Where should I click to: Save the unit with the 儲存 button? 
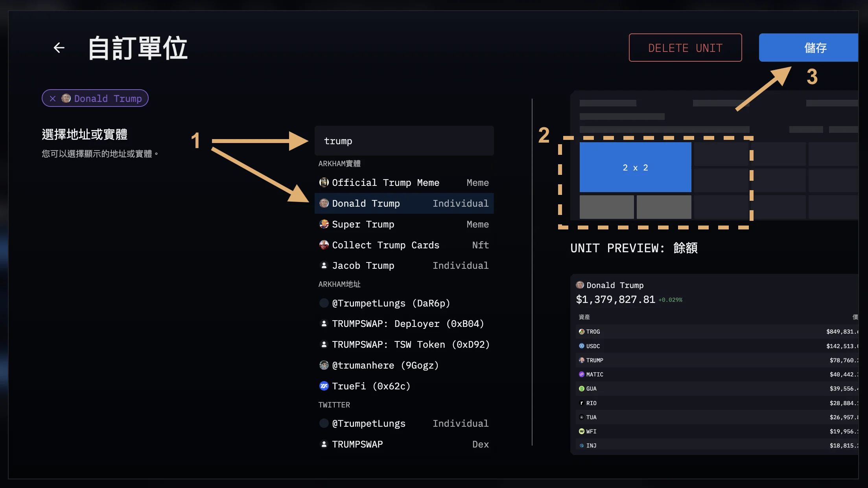click(809, 48)
